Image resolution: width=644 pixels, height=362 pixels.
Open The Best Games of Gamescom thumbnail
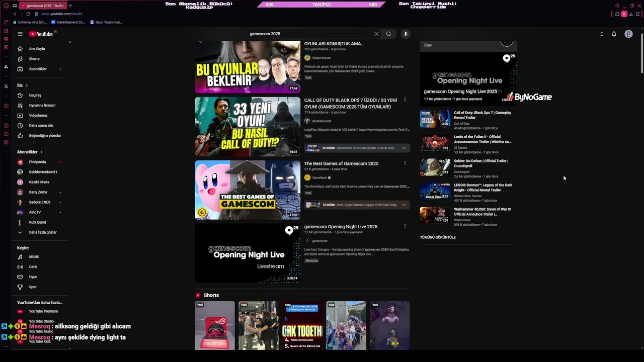[x=248, y=190]
